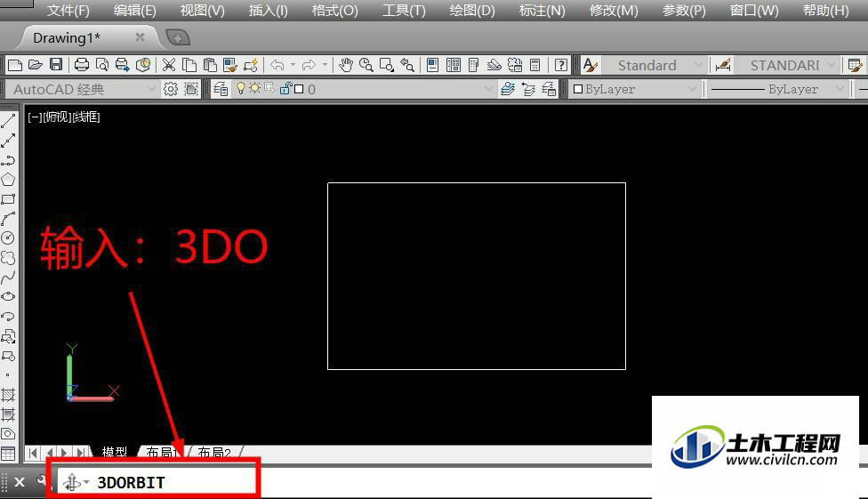868x499 pixels.
Task: Toggle layer 0 freeze sun icon
Action: 254,88
